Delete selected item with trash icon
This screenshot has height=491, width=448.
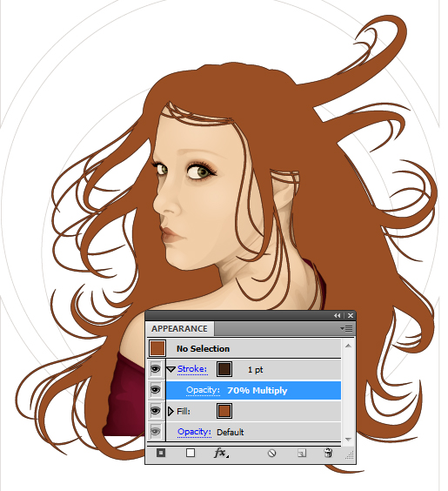(x=328, y=453)
